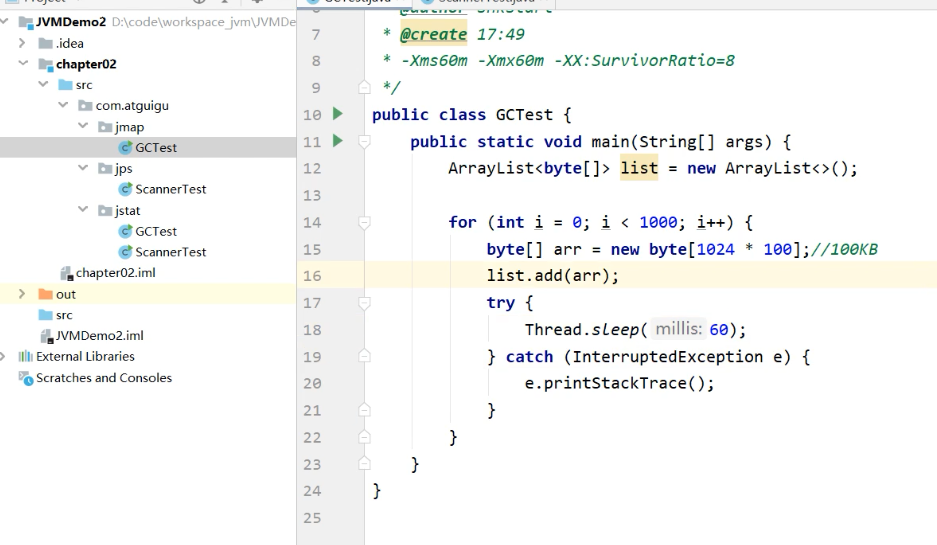
Task: Collapse the jstat package
Action: [83, 209]
